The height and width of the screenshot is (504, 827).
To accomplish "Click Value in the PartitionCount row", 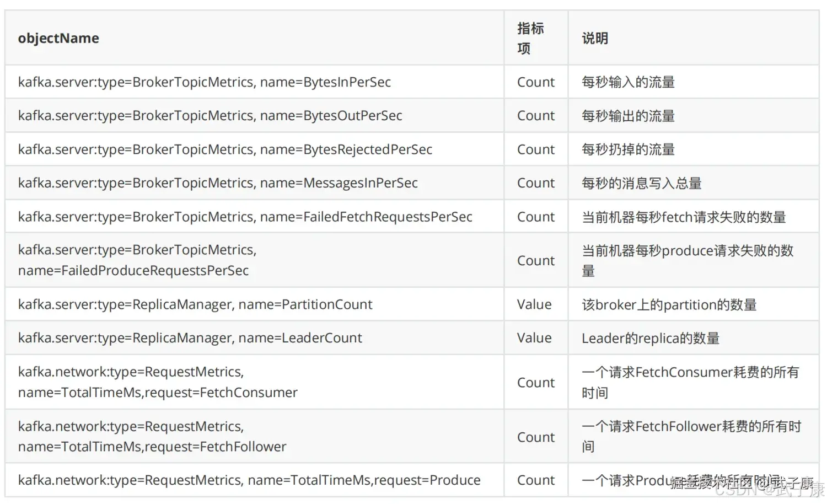I will pyautogui.click(x=534, y=304).
